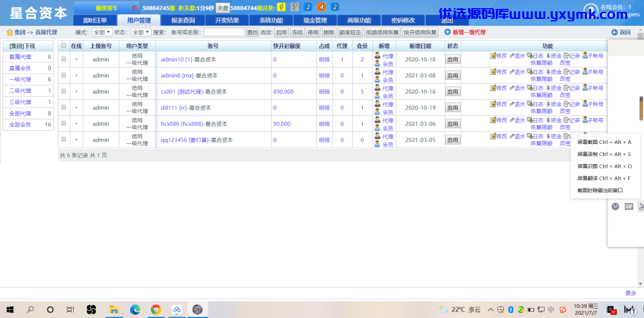
Task: Check the checkbox for qq123456 row
Action: tap(64, 139)
